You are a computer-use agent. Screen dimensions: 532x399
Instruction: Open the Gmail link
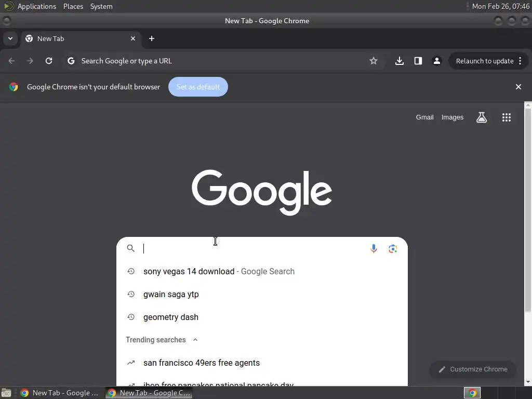tap(425, 117)
